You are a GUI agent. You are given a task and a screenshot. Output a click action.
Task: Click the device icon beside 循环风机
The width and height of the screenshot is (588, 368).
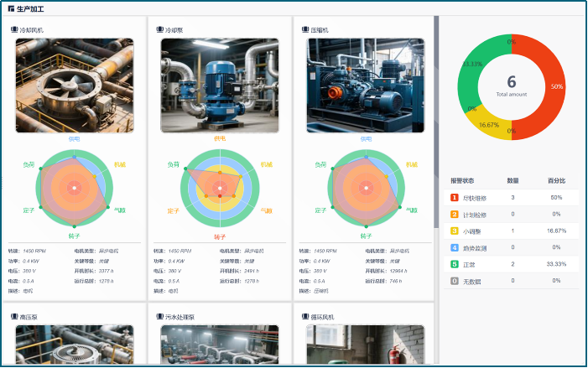(304, 317)
